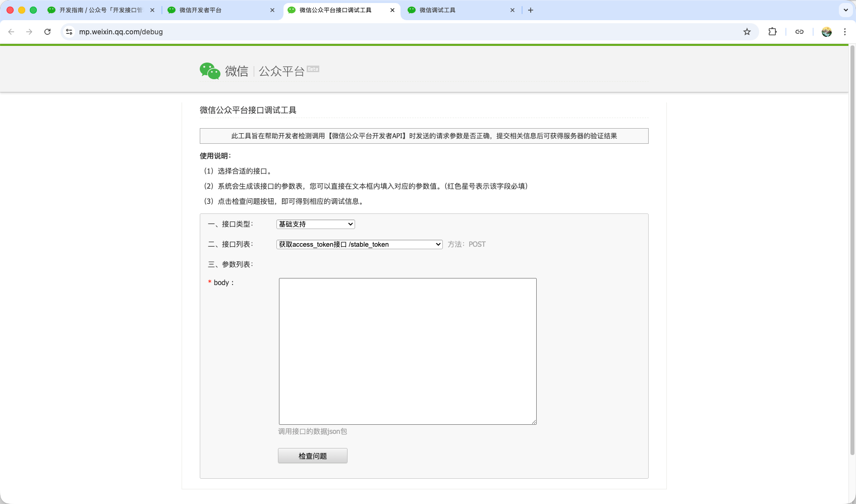This screenshot has height=504, width=856.
Task: Open the 接口类型 dropdown showing 基础支持
Action: click(x=316, y=224)
